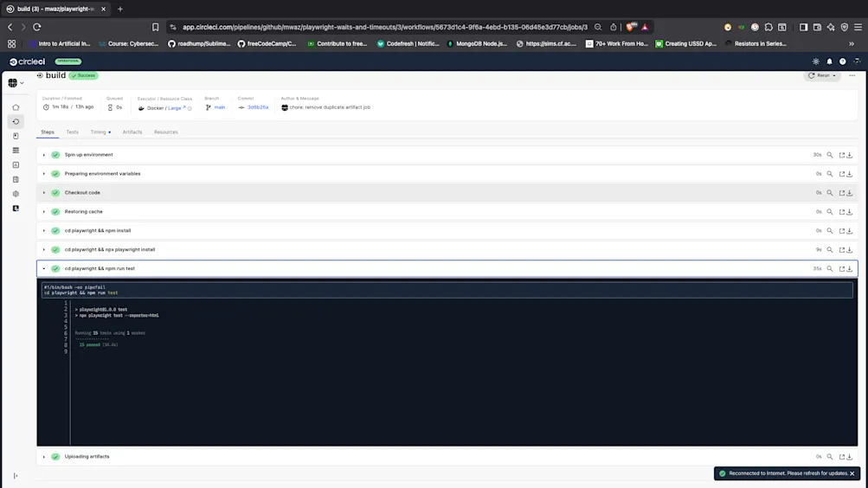Expand cd playwright && npm install step

[x=44, y=231]
